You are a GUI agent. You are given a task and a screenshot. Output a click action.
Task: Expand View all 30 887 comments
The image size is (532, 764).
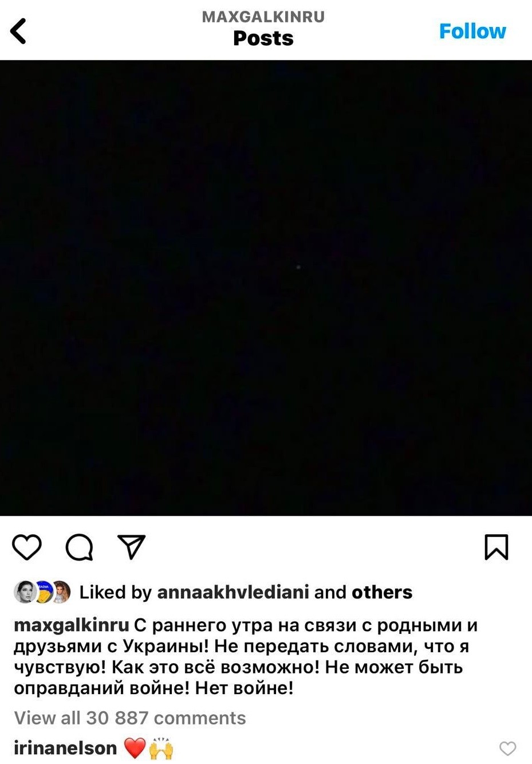(x=130, y=718)
